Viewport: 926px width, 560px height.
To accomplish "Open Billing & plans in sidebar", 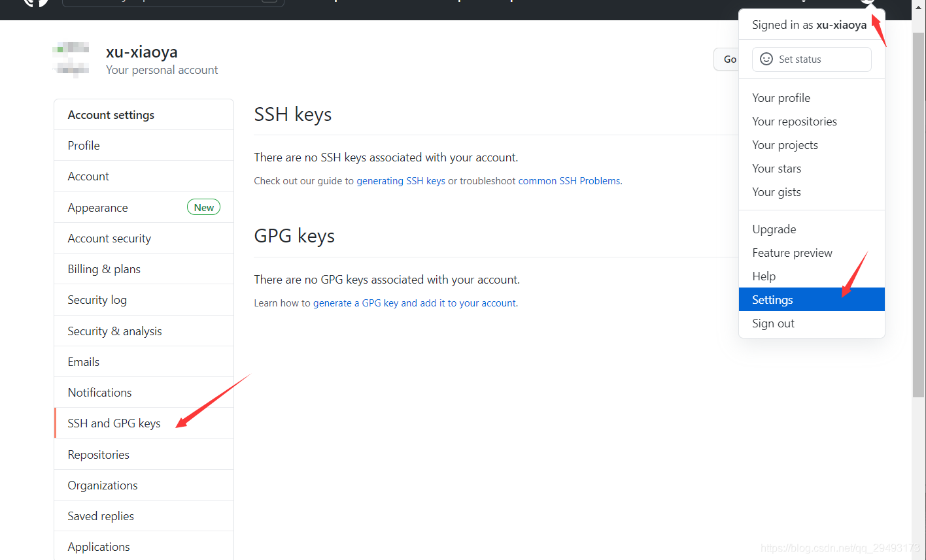I will click(x=144, y=269).
